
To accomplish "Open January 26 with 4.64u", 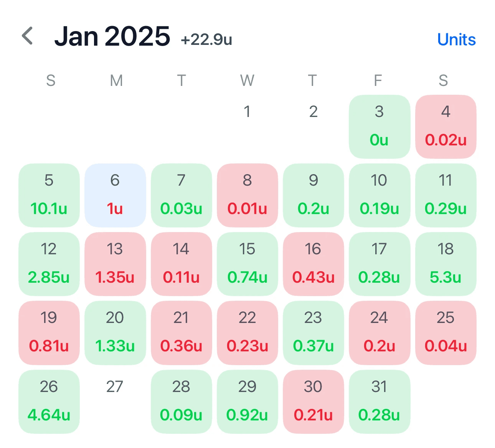I will pyautogui.click(x=49, y=402).
